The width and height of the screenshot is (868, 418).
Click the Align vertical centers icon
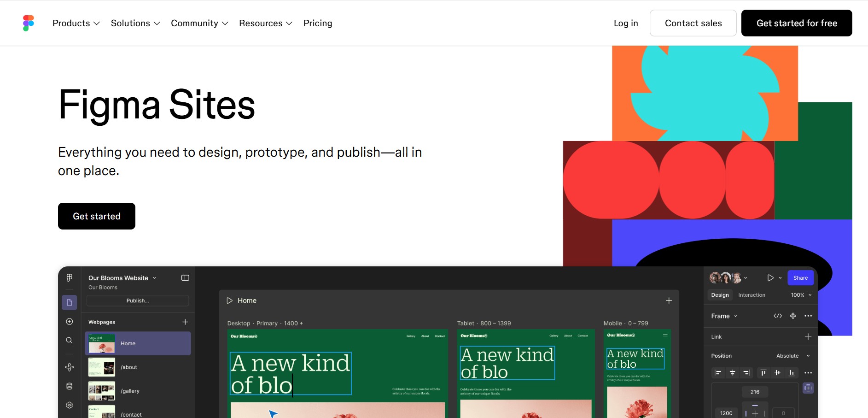pos(777,373)
